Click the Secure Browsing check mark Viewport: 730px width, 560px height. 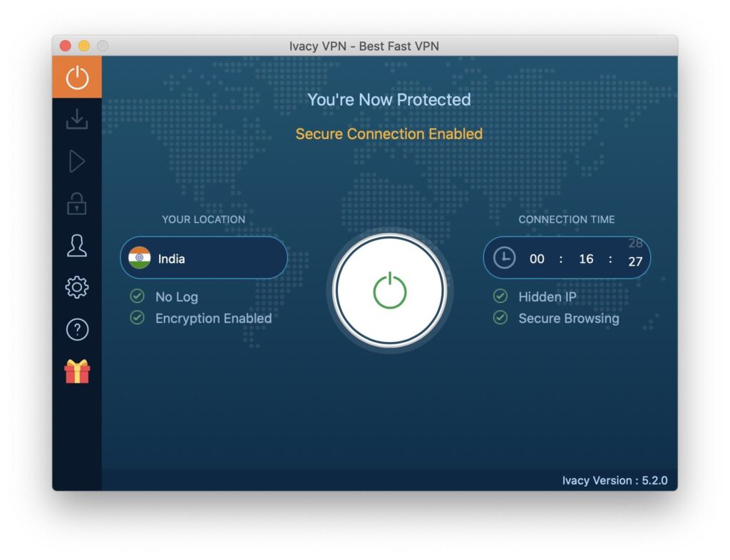500,318
